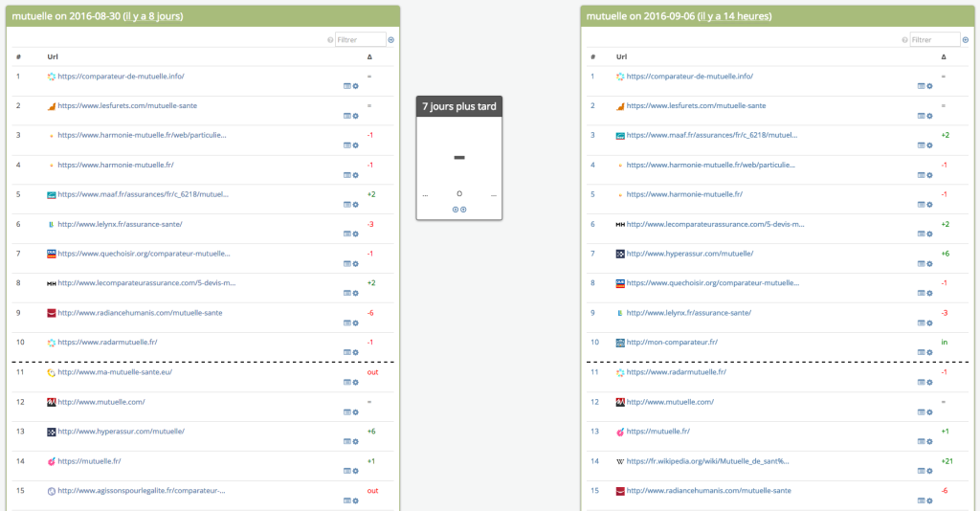Click filter help icon in 2016-09-06 panel
The width and height of the screenshot is (980, 511).
click(905, 40)
